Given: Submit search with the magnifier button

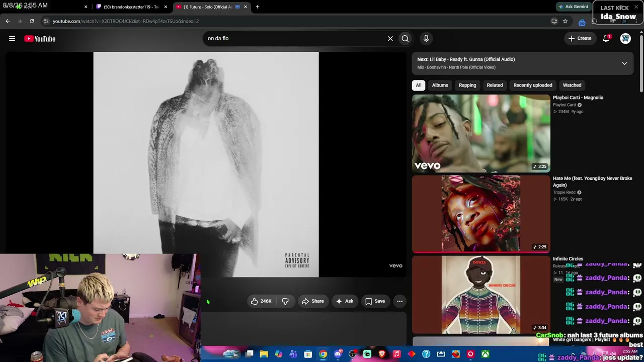Looking at the screenshot, I should click(405, 38).
